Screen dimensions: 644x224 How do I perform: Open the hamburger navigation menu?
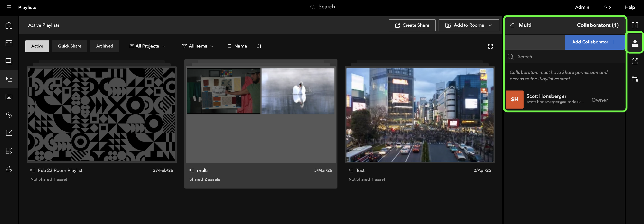point(9,7)
